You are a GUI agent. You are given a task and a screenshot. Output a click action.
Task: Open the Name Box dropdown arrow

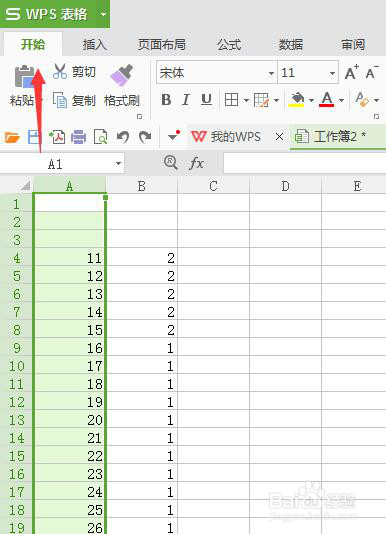[118, 164]
